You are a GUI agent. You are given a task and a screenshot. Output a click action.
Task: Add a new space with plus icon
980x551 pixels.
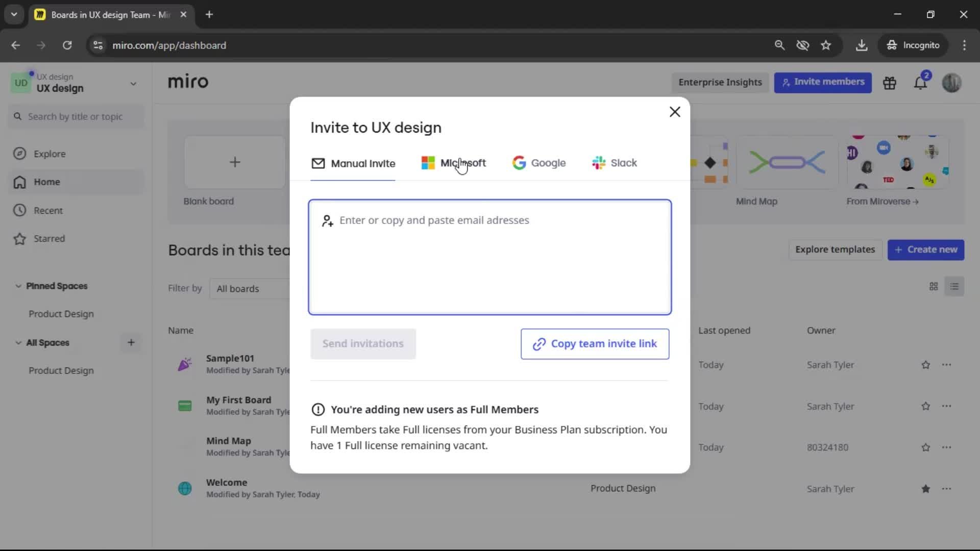(131, 343)
